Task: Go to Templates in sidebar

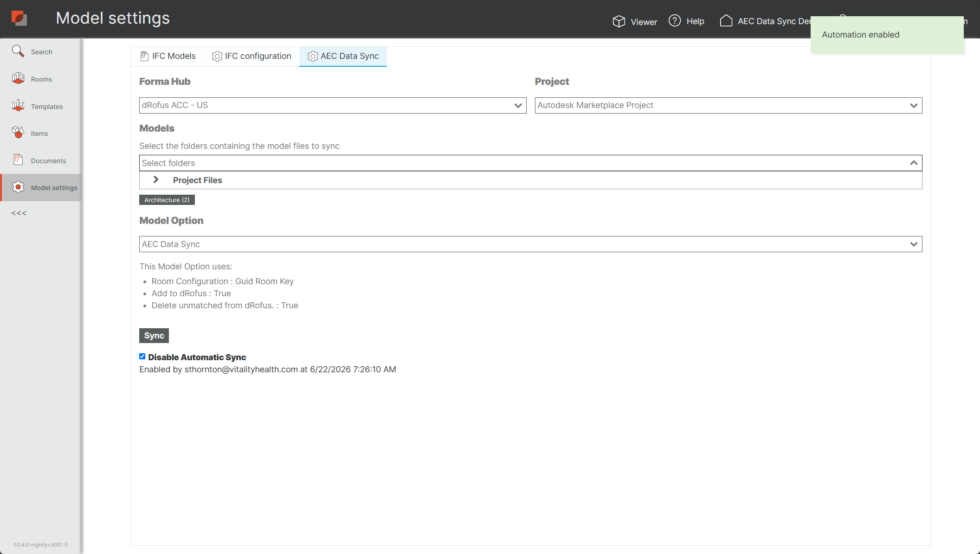Action: click(41, 106)
